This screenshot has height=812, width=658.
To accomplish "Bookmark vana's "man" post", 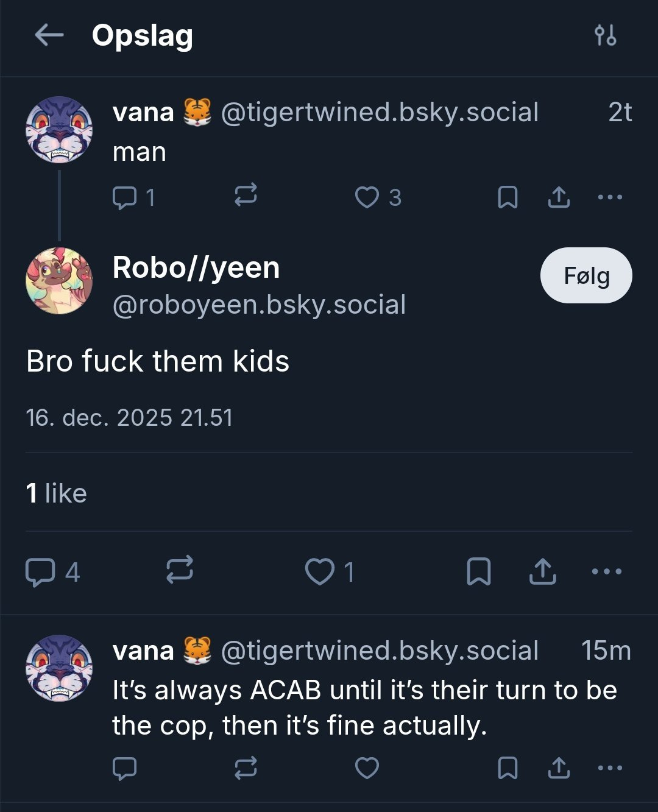I will 508,197.
